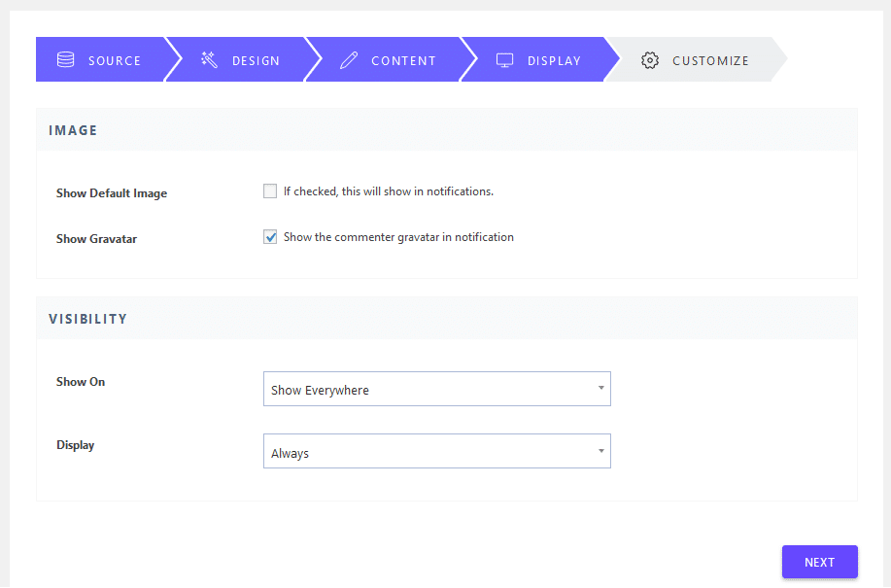Navigate to the Display step
891x588 pixels.
[x=553, y=59]
